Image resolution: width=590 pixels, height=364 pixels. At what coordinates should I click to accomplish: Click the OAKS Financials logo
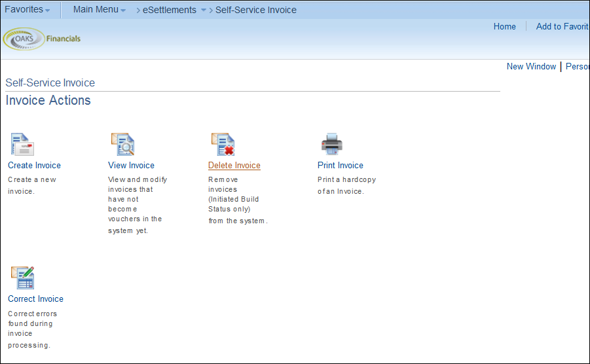coord(42,39)
